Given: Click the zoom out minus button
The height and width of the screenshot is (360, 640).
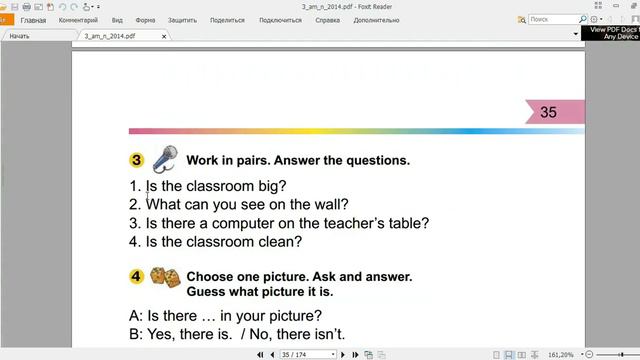Looking at the screenshot, I should tap(589, 354).
